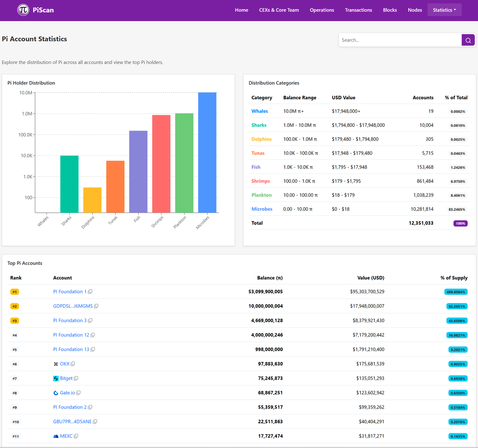Screen dimensions: 478x448
Task: Copy the PI Foundation 12 address icon
Action: [x=93, y=335]
